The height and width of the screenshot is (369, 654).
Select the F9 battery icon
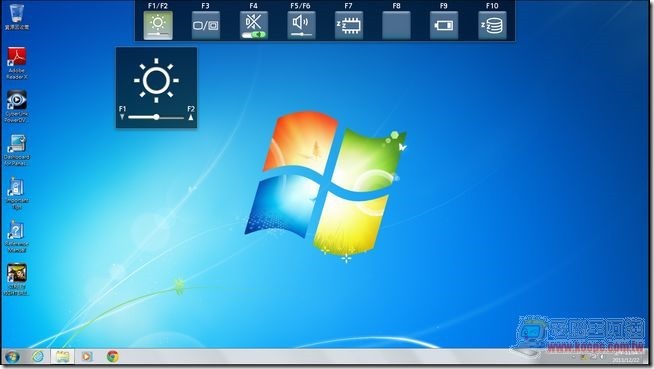point(444,25)
